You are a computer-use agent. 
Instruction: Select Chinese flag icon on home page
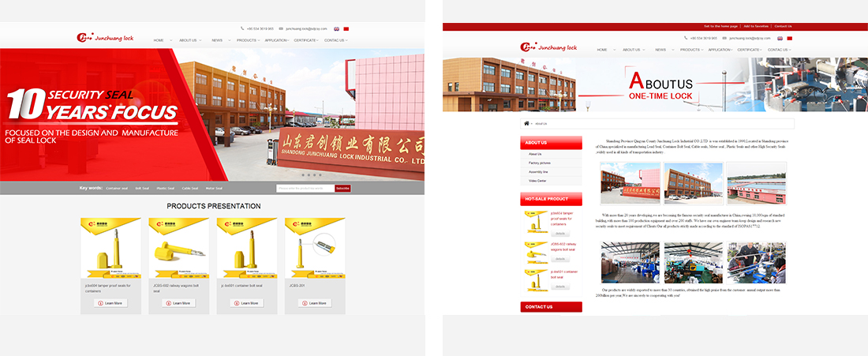[346, 28]
